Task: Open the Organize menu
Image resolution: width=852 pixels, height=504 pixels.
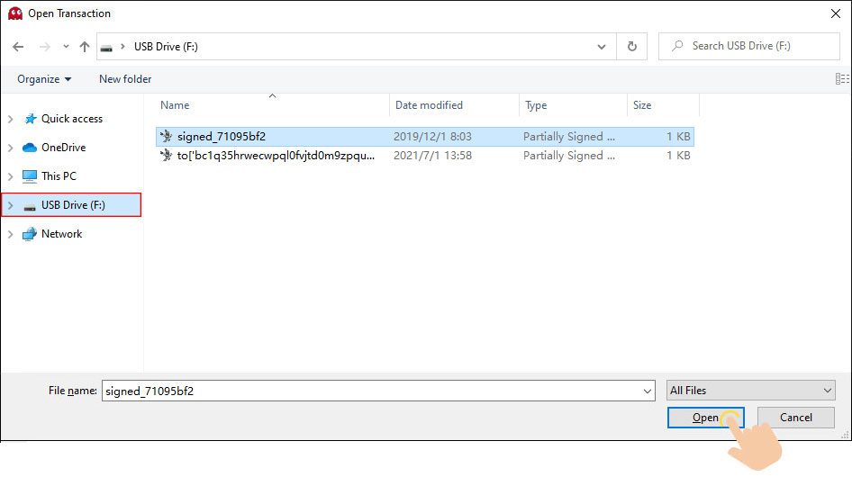Action: pyautogui.click(x=44, y=79)
